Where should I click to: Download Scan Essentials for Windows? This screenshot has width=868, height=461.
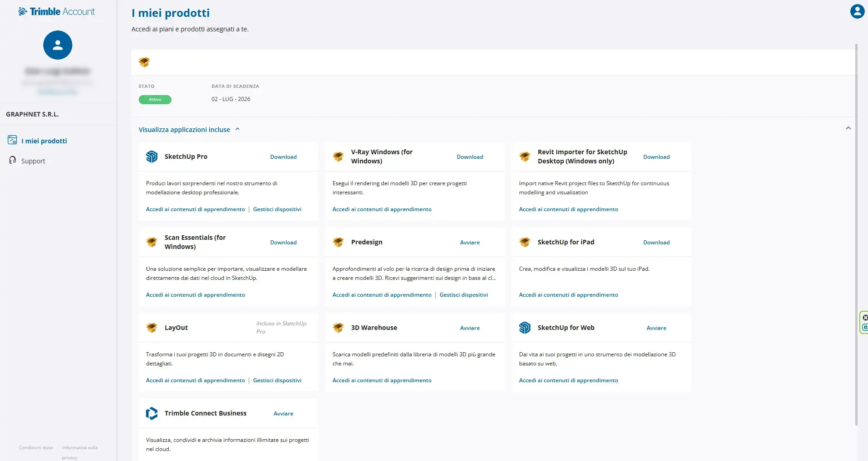283,243
